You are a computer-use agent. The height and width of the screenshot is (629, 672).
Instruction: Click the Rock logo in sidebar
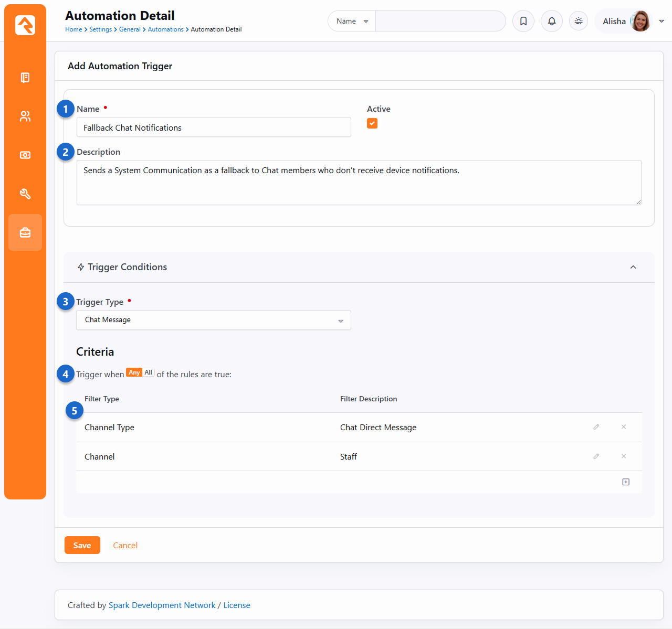coord(25,25)
